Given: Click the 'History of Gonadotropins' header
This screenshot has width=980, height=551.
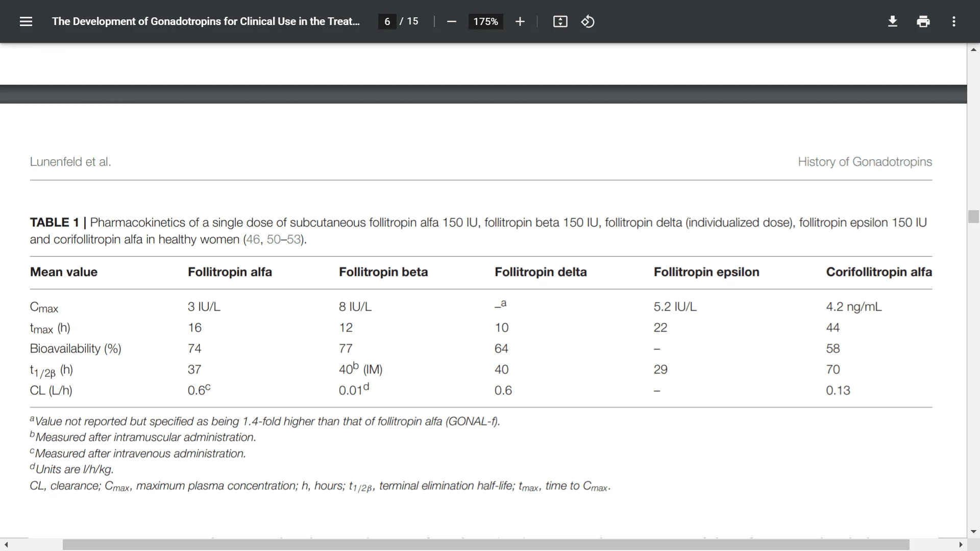Looking at the screenshot, I should pos(865,162).
